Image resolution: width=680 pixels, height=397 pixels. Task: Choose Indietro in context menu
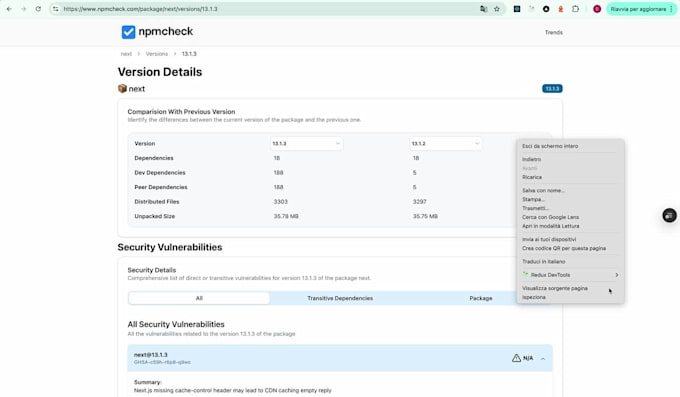531,159
